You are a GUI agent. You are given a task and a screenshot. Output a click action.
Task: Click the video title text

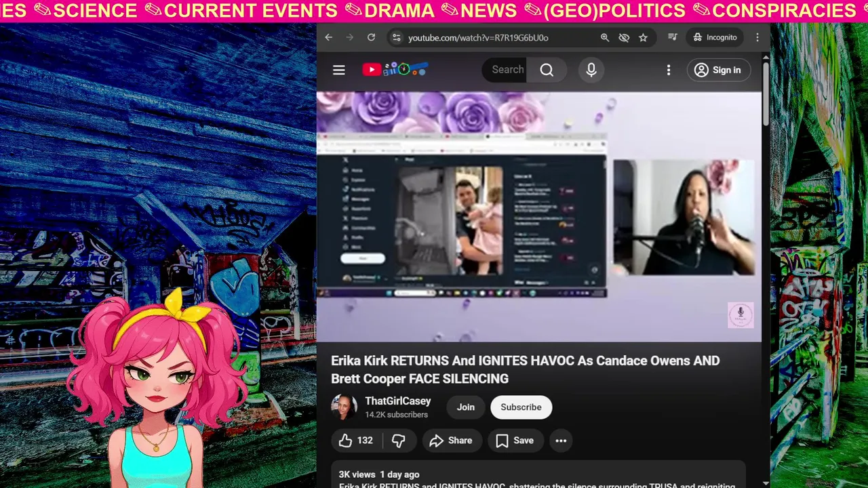526,369
